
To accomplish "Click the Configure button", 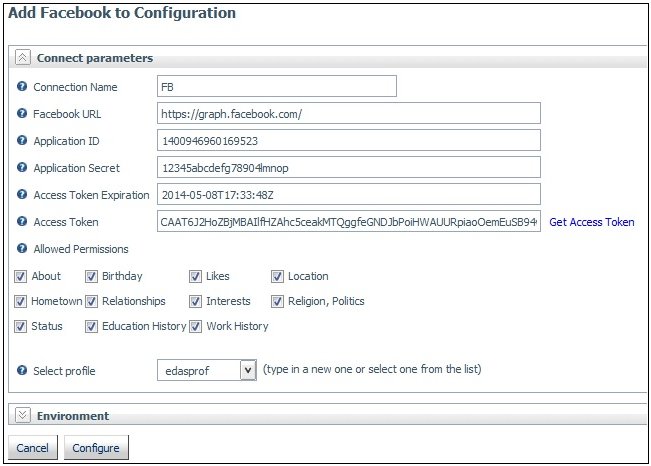I will (x=96, y=448).
